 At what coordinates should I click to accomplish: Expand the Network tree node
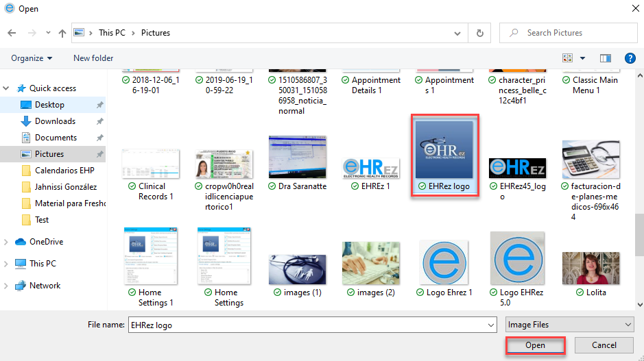point(5,286)
